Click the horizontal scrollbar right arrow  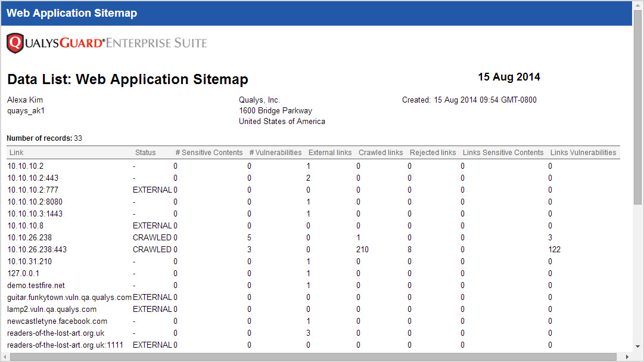(x=627, y=357)
